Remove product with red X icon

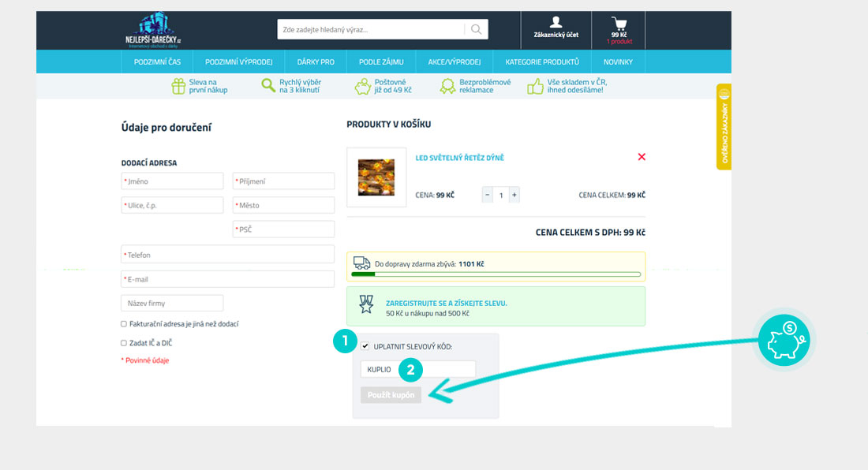coord(642,157)
